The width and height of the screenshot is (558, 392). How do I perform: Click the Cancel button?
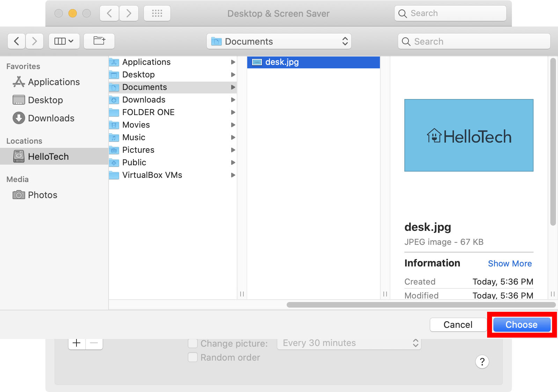point(458,325)
